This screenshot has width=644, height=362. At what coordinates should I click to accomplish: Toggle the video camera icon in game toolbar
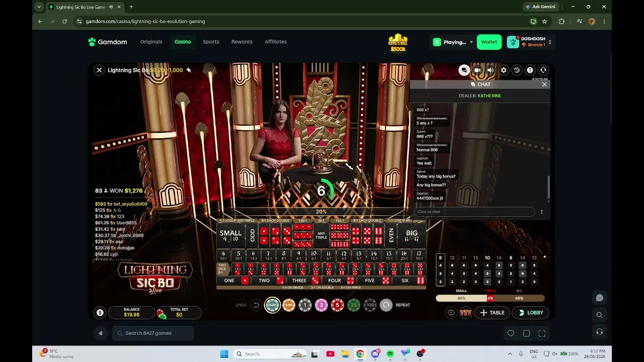point(477,70)
